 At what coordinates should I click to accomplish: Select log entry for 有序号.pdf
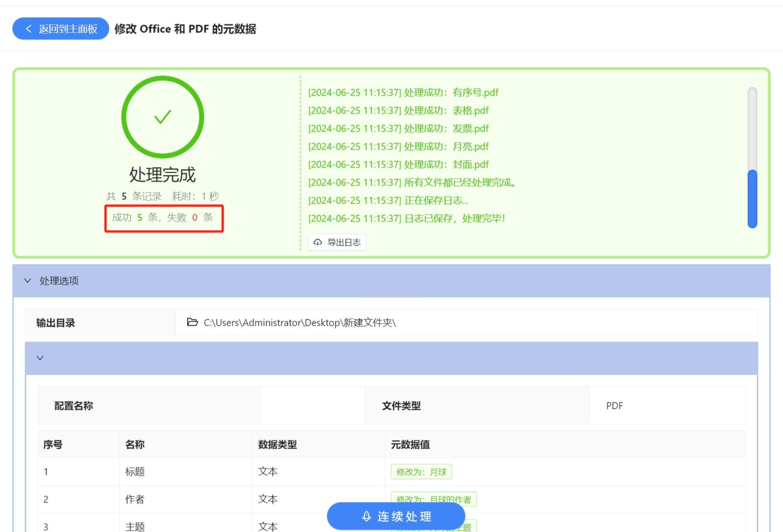pos(403,92)
